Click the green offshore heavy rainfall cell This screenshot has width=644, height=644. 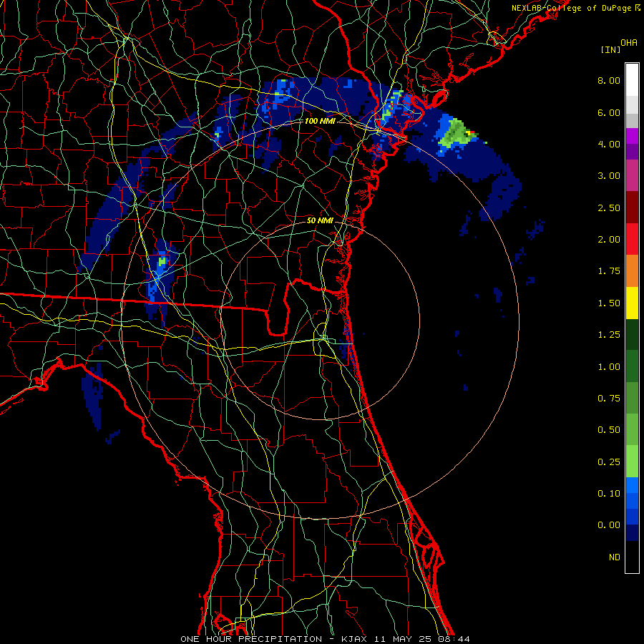click(x=457, y=134)
